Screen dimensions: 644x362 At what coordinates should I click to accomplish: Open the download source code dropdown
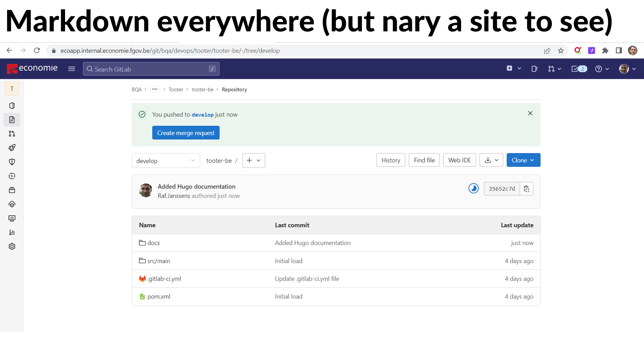(491, 160)
